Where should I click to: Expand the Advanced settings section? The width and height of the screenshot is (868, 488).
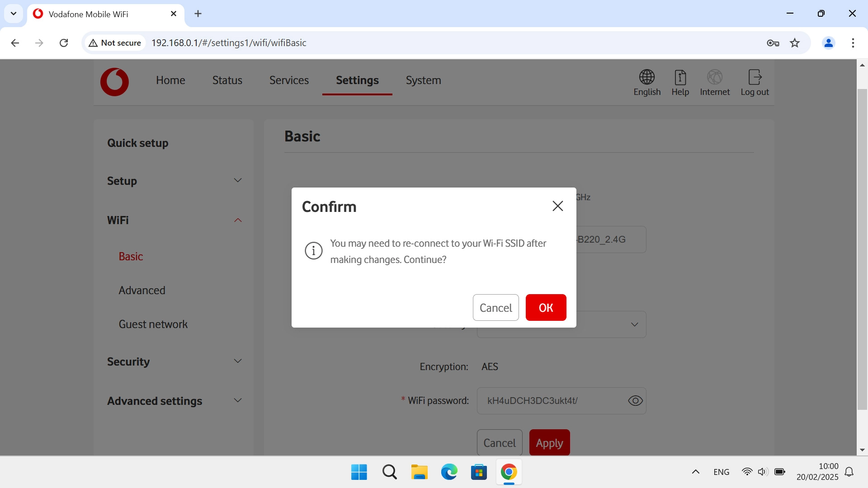coord(237,401)
